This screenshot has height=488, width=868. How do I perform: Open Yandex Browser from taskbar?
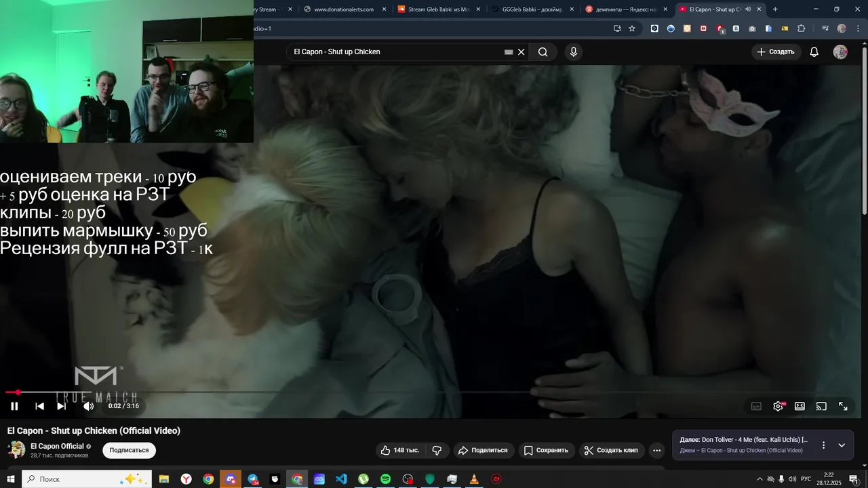pyautogui.click(x=186, y=479)
